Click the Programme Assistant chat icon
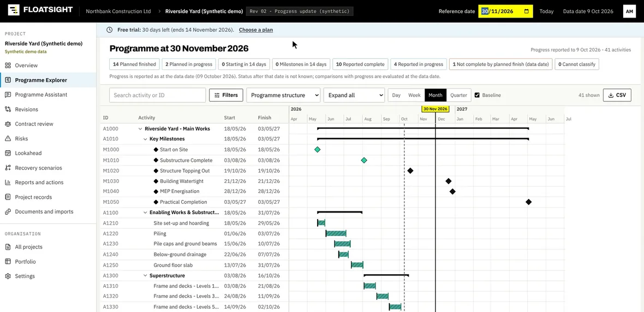 click(x=8, y=95)
